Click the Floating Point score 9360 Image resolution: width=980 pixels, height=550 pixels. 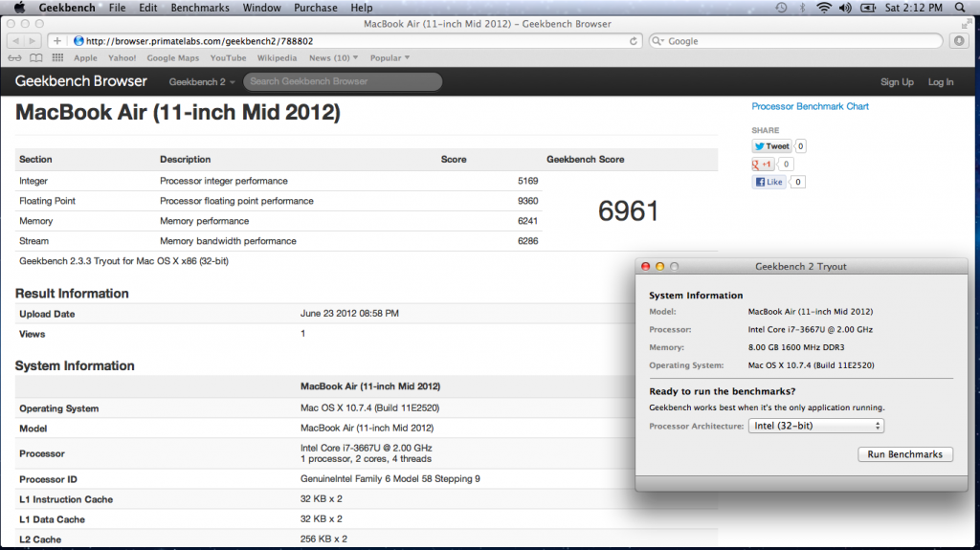(x=527, y=201)
